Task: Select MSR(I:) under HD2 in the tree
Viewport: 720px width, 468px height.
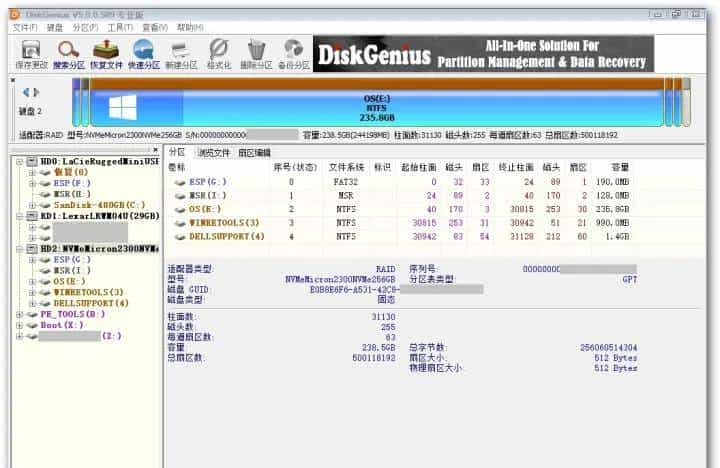Action: tap(72, 271)
